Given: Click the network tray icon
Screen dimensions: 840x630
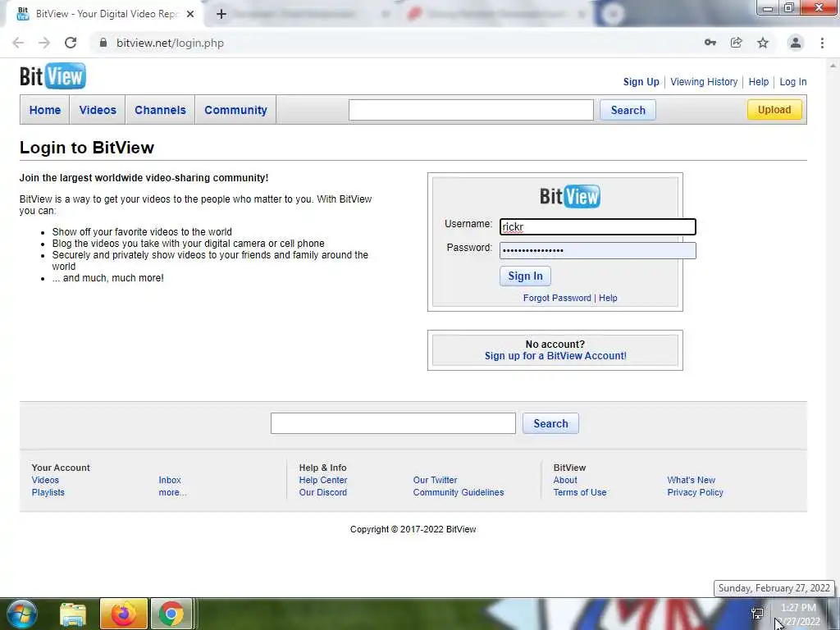Looking at the screenshot, I should pyautogui.click(x=757, y=614).
